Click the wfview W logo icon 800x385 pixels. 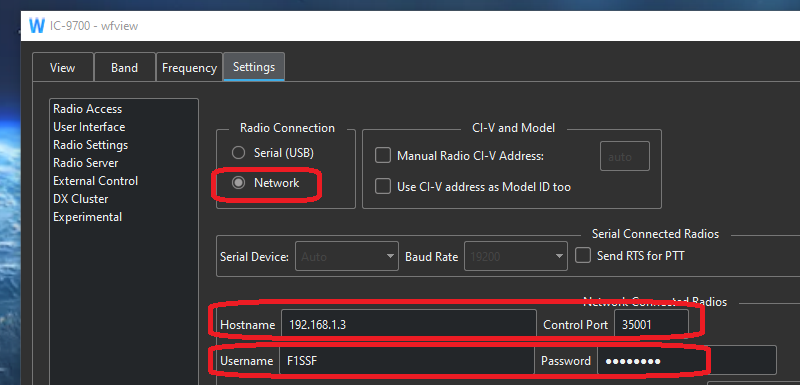pos(37,25)
